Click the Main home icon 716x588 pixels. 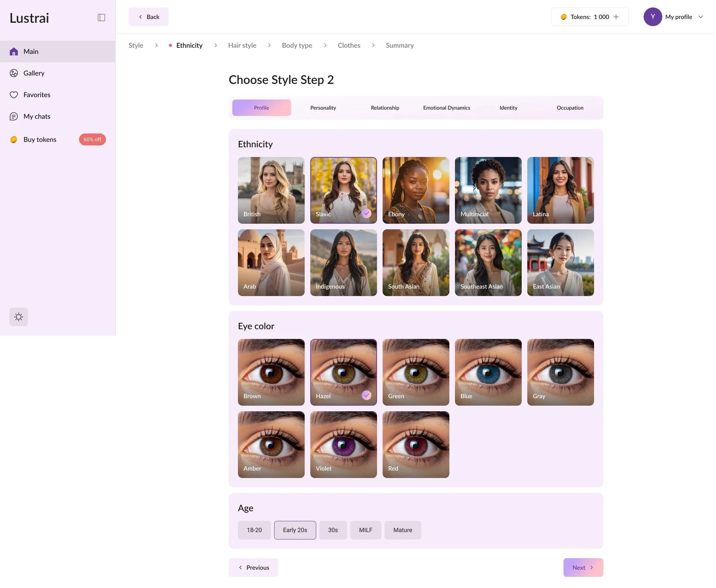pos(14,51)
